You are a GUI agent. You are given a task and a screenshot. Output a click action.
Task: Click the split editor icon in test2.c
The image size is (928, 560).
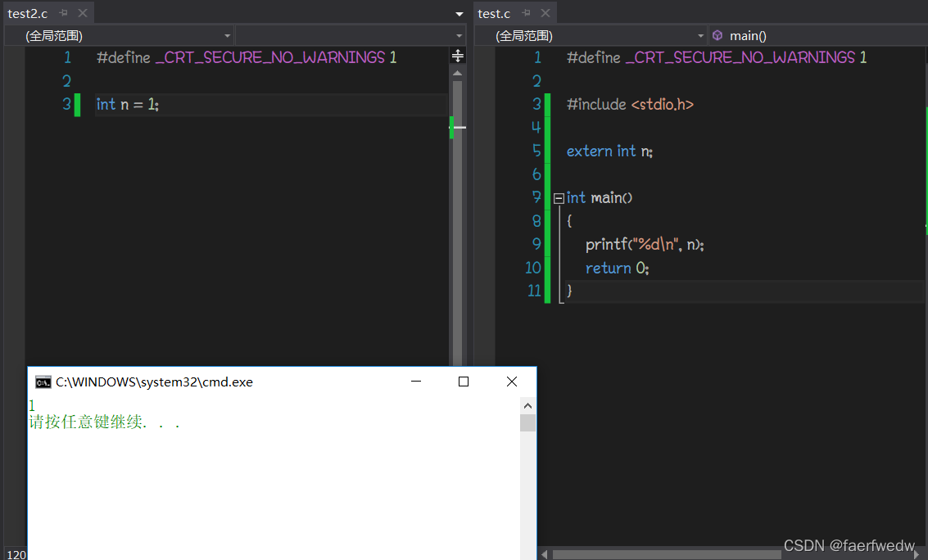pos(458,56)
